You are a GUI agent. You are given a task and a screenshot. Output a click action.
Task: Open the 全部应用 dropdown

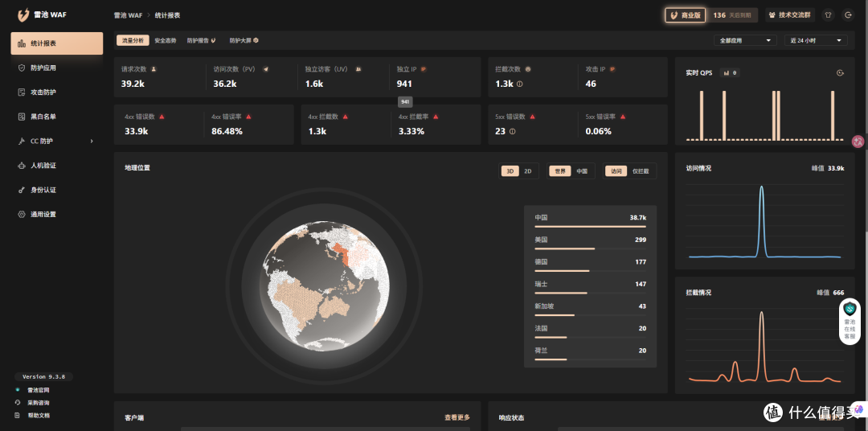745,40
